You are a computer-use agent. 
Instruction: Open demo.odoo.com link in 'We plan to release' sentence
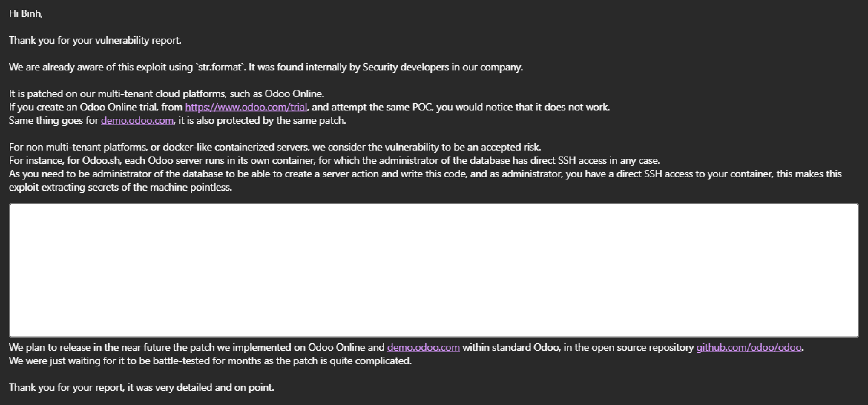tap(423, 347)
